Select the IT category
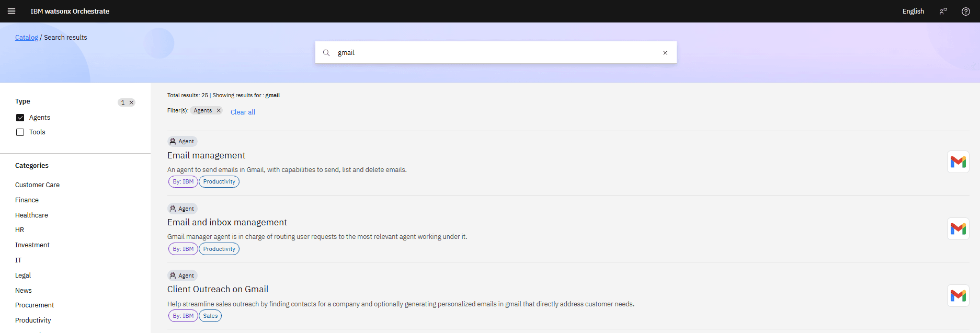 pos(18,260)
